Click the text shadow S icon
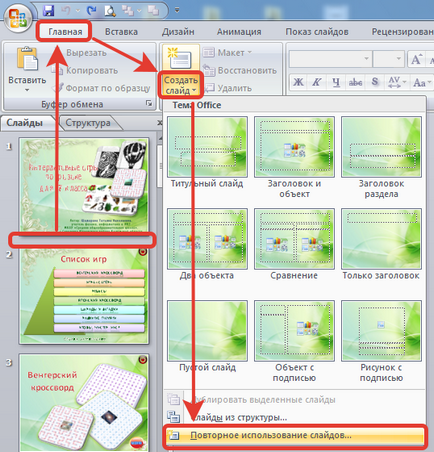 [375, 82]
